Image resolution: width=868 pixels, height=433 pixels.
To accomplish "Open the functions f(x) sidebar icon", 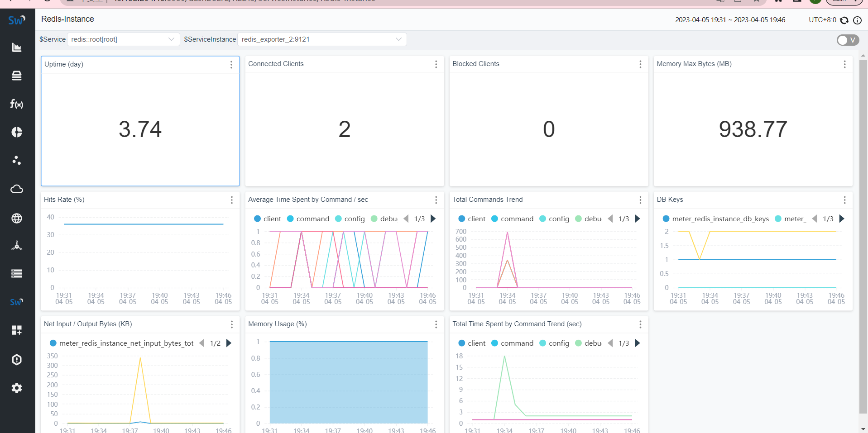I will (x=17, y=104).
